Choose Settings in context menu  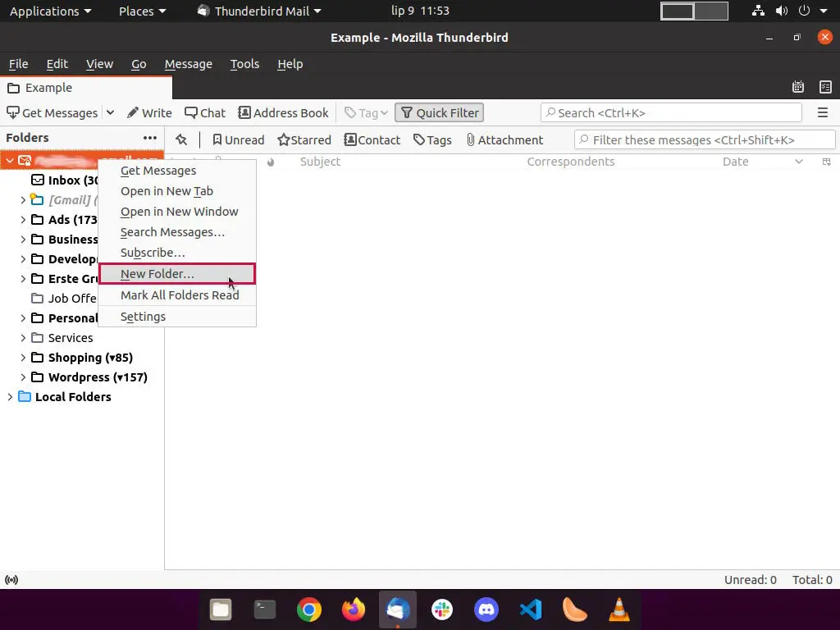pyautogui.click(x=177, y=317)
